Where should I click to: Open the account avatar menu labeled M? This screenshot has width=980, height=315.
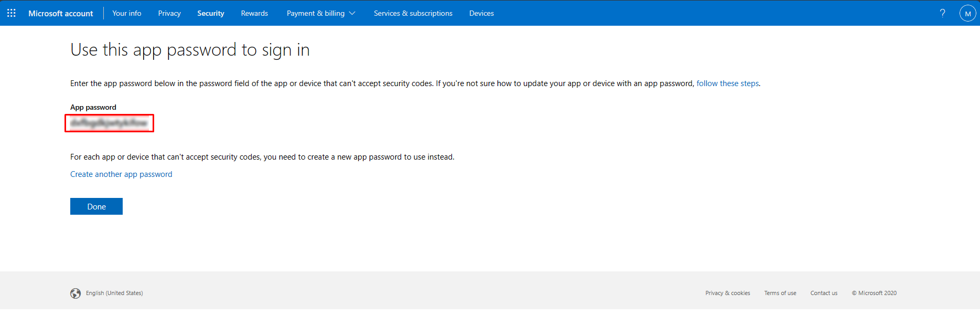(x=967, y=14)
